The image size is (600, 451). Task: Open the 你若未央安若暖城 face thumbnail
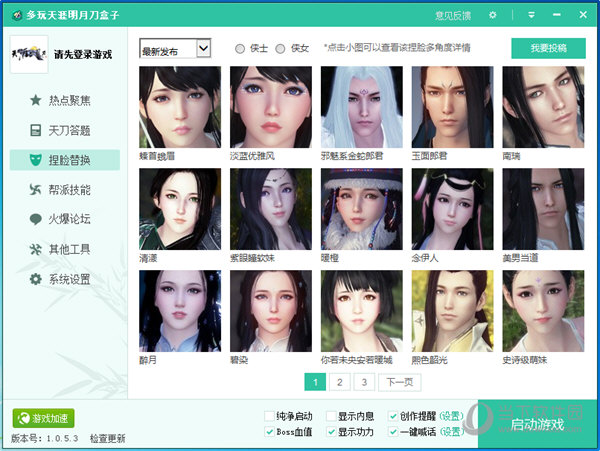click(x=362, y=311)
